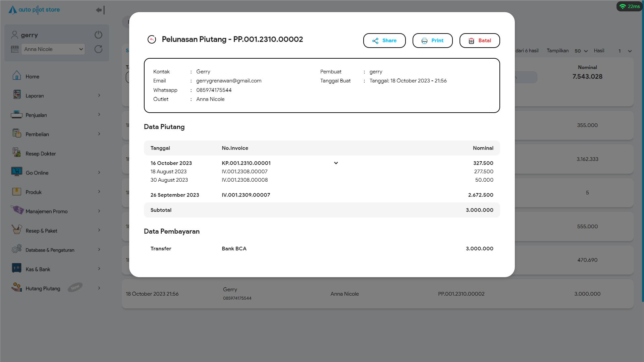
Task: Collapse sidebar using the arrow icon
Action: tap(100, 10)
